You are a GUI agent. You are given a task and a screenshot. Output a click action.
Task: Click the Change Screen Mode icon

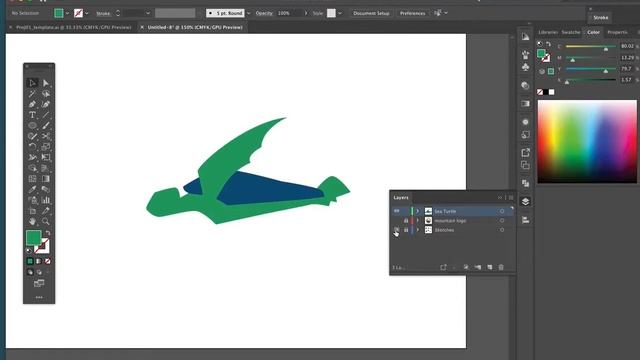(39, 283)
